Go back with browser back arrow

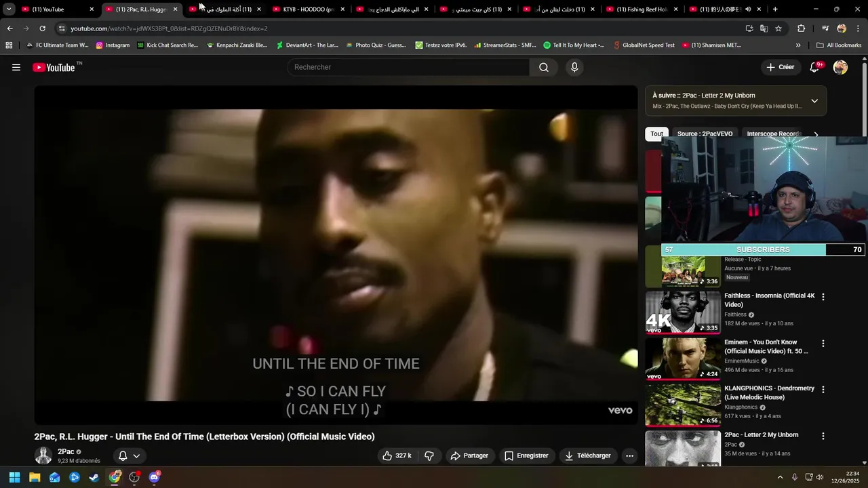coord(9,28)
